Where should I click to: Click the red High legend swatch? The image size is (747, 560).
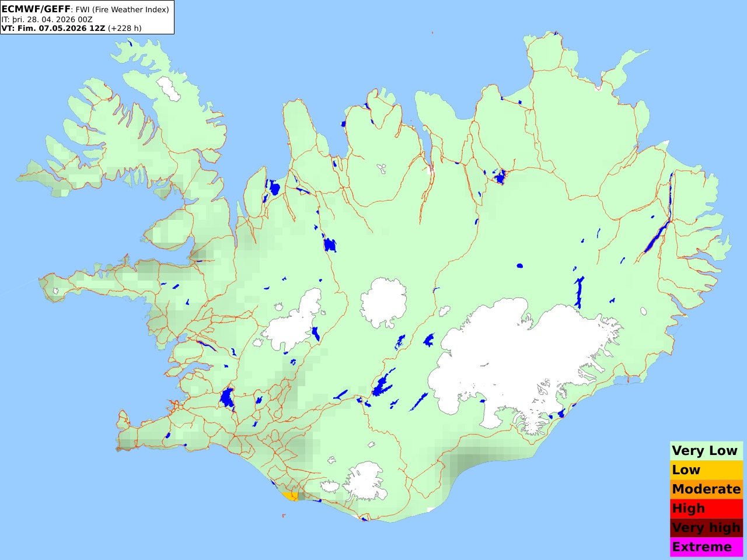(706, 509)
